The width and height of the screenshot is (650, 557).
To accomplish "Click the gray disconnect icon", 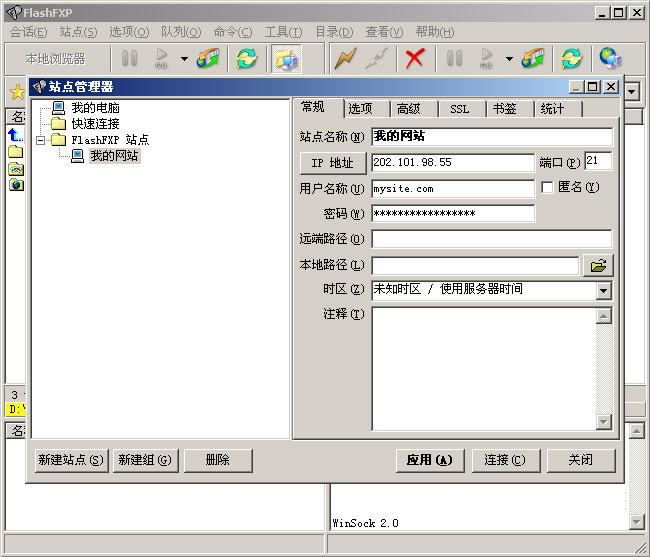I will 376,58.
